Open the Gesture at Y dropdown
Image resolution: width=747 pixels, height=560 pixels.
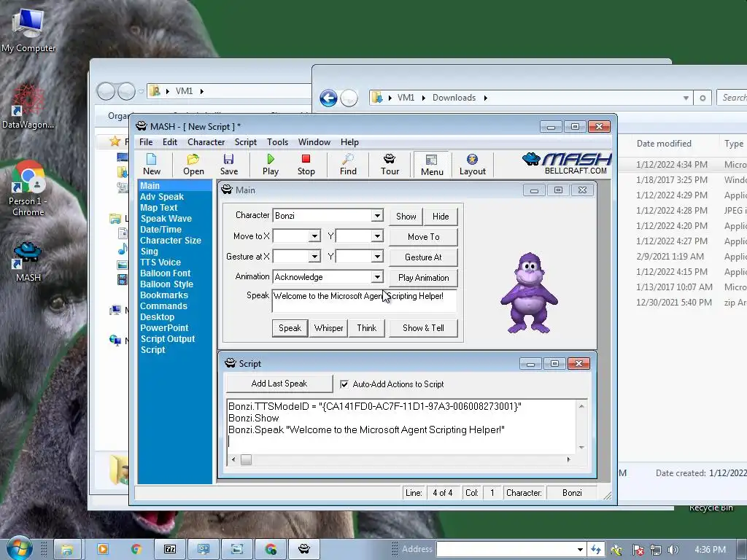tap(377, 257)
